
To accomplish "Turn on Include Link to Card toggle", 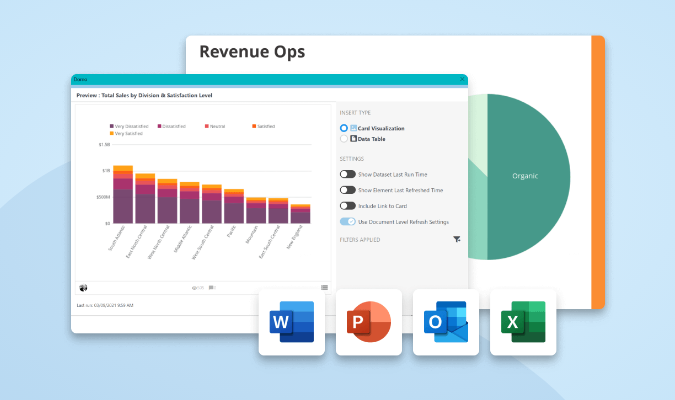I will (348, 206).
